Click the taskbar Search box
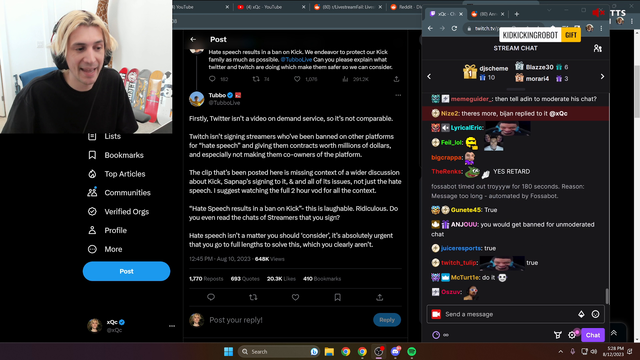The width and height of the screenshot is (640, 360). (278, 351)
